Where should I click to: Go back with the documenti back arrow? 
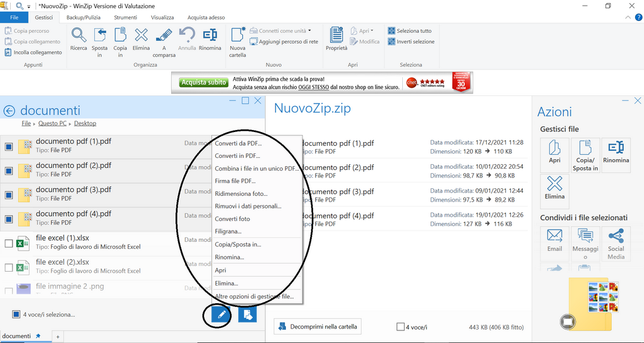(9, 111)
